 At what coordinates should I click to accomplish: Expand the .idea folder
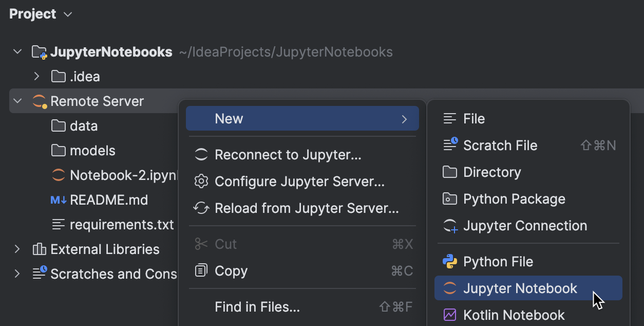pos(36,77)
